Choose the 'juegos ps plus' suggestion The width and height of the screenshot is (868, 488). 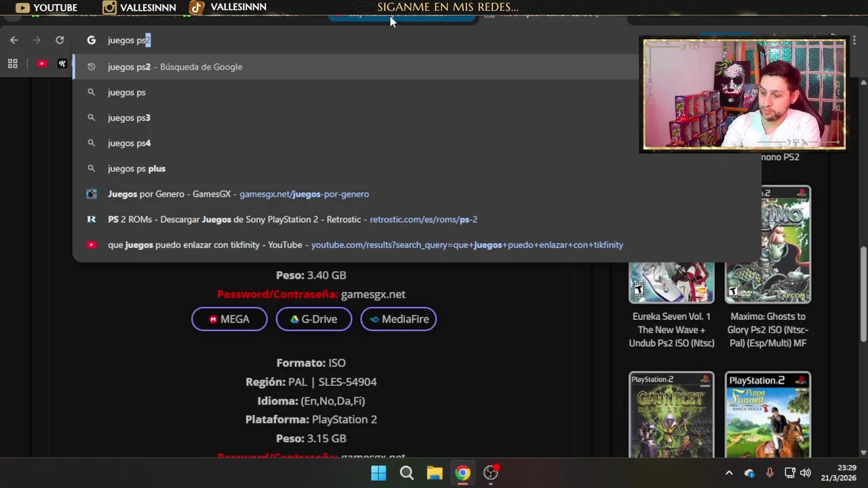(416, 168)
